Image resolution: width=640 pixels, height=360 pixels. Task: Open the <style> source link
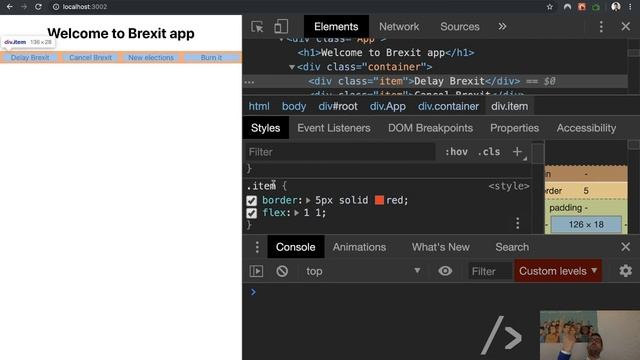pyautogui.click(x=509, y=186)
